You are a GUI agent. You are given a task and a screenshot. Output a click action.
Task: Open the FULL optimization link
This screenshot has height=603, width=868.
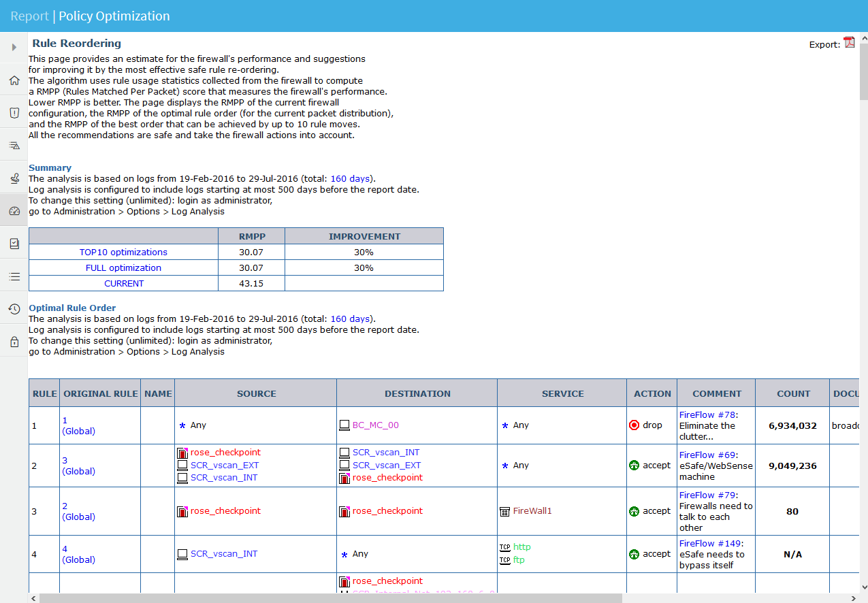123,268
